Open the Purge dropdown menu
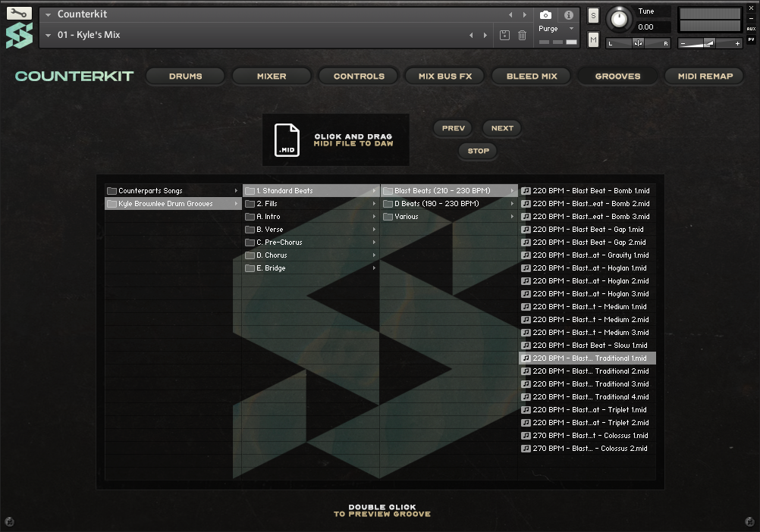The height and width of the screenshot is (532, 760). [x=556, y=28]
